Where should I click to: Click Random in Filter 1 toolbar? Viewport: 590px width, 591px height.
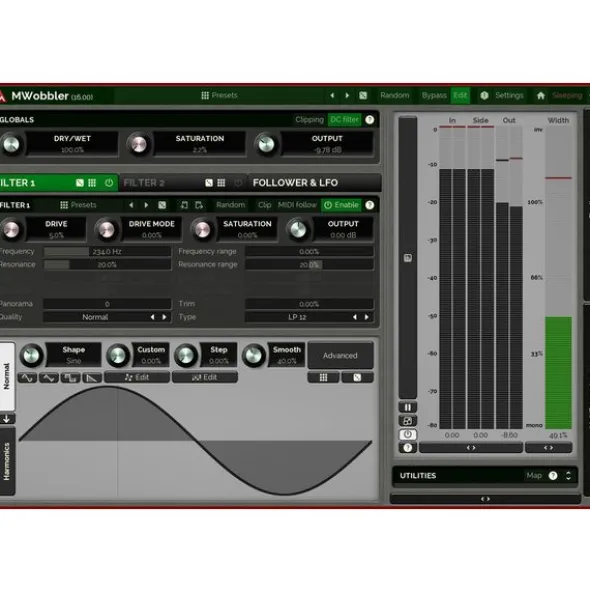point(231,205)
